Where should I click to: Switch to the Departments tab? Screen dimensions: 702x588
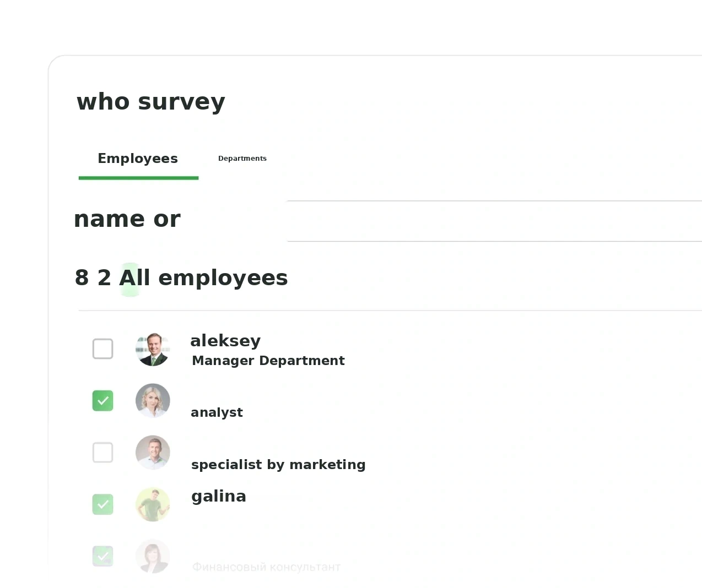coord(242,159)
